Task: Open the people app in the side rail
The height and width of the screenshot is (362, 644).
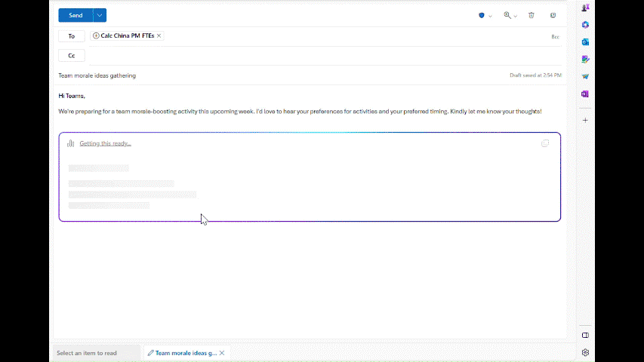Action: click(x=585, y=8)
